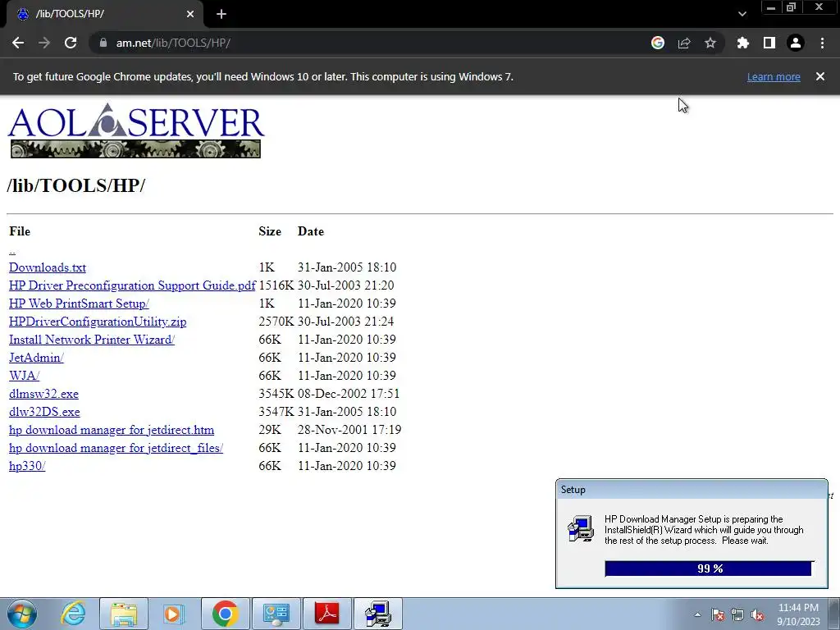
Task: Download dlmsw32.exe
Action: pos(43,394)
